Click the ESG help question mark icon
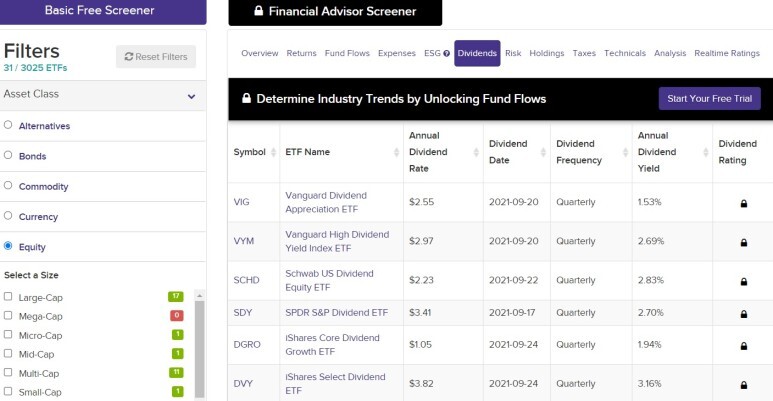 [x=446, y=53]
